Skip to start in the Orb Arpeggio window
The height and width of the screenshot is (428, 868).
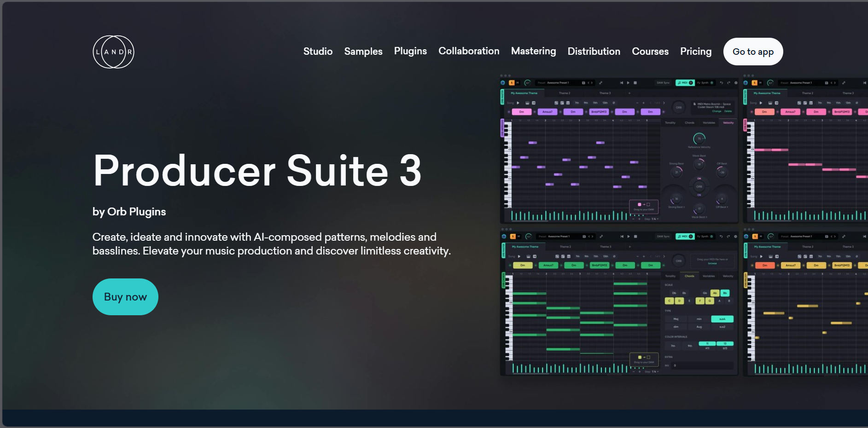[x=622, y=83]
